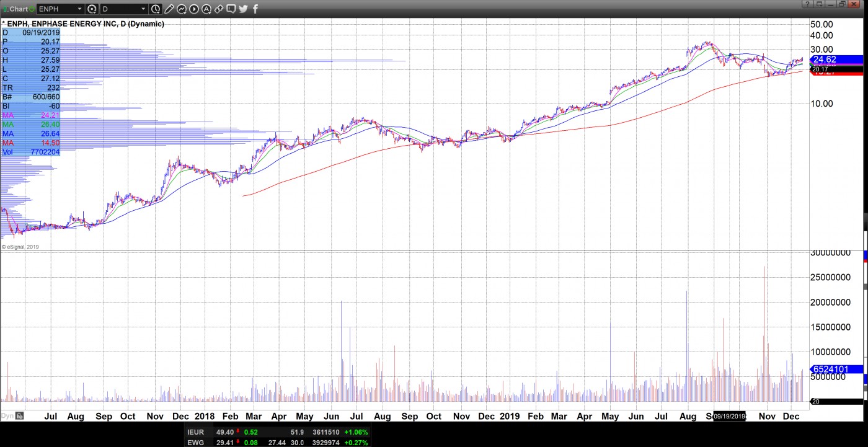868x447 pixels.
Task: Click the 50.00 price axis label
Action: 821,24
